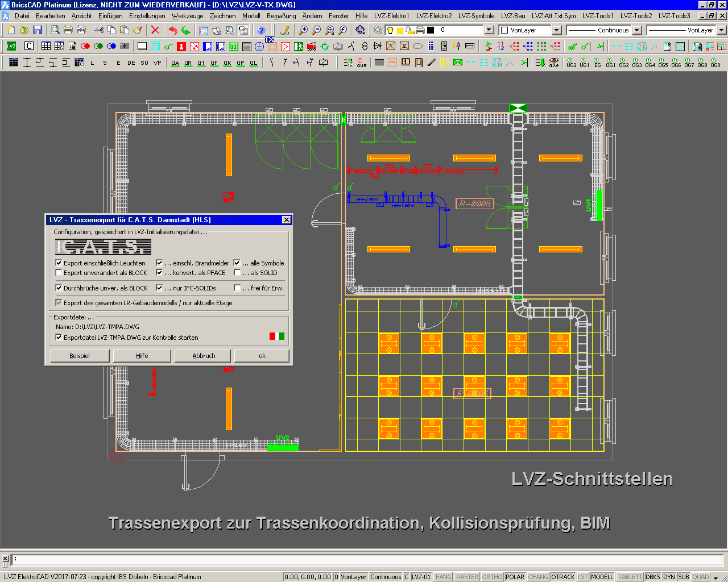Open the VonLayer color dropdown
The height and width of the screenshot is (582, 728).
tap(557, 30)
